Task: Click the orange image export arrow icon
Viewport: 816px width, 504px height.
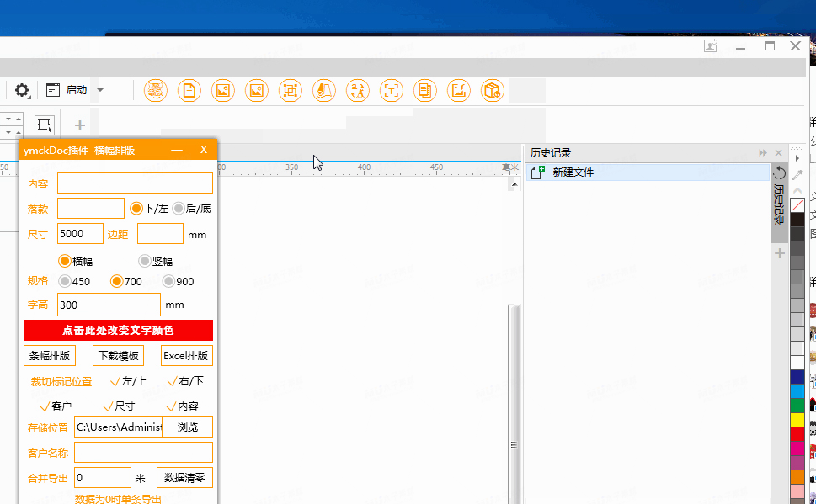Action: [x=458, y=91]
